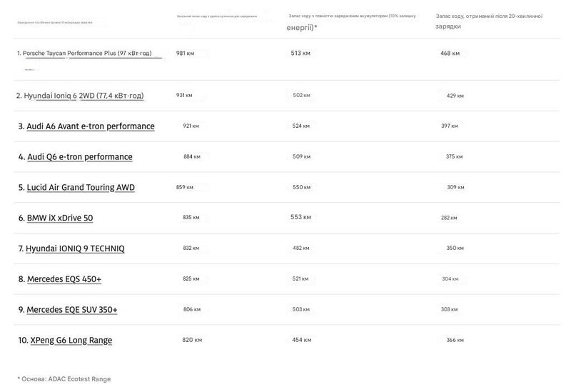Image resolution: width=571 pixels, height=392 pixels.
Task: Open the Hyundai Ioniq 6 2WD link
Action: coord(84,95)
